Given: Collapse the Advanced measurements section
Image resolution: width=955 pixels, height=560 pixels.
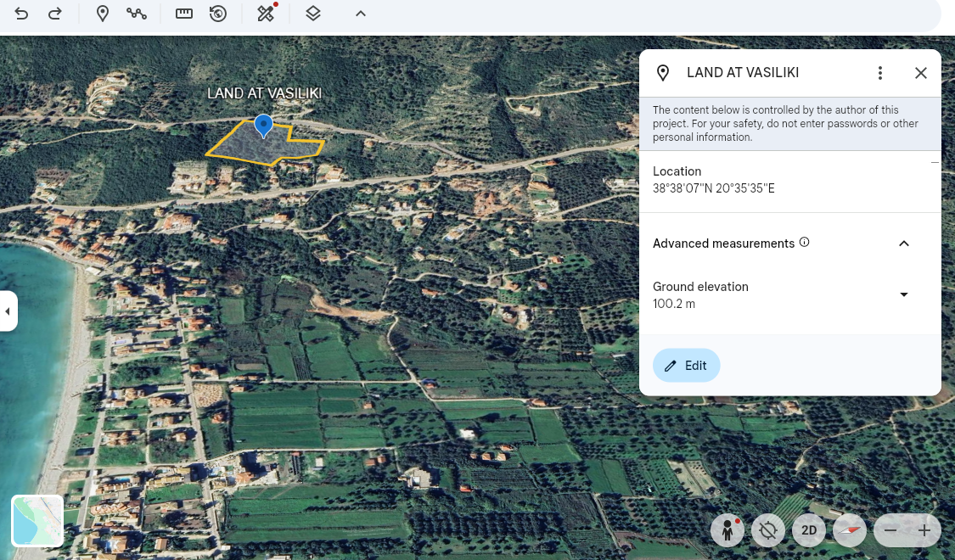Looking at the screenshot, I should 904,244.
